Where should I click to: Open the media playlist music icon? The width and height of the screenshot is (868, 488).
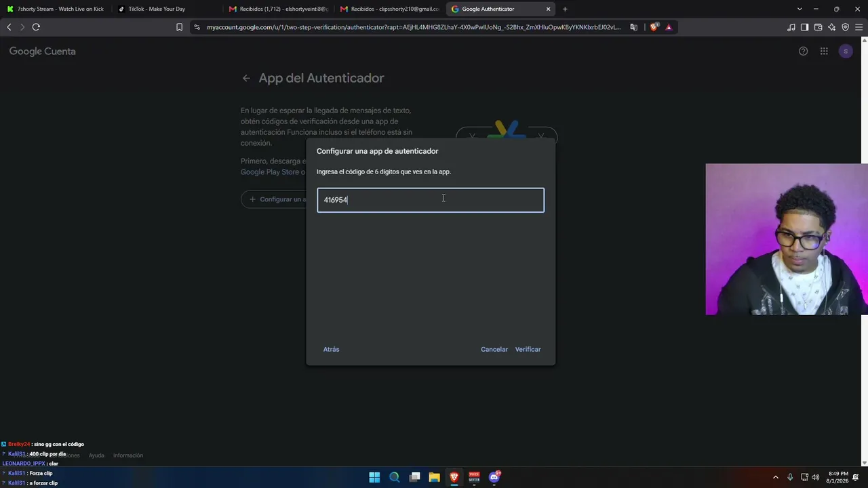click(x=791, y=27)
